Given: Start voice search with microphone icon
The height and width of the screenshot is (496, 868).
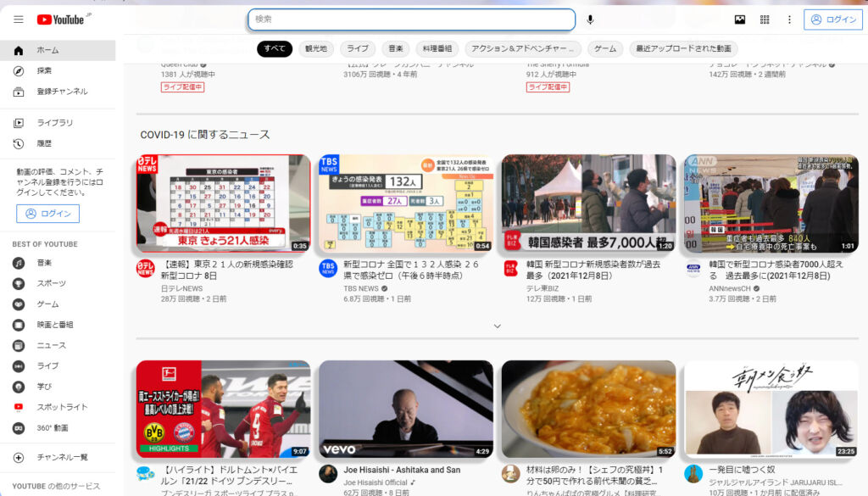Looking at the screenshot, I should 590,20.
